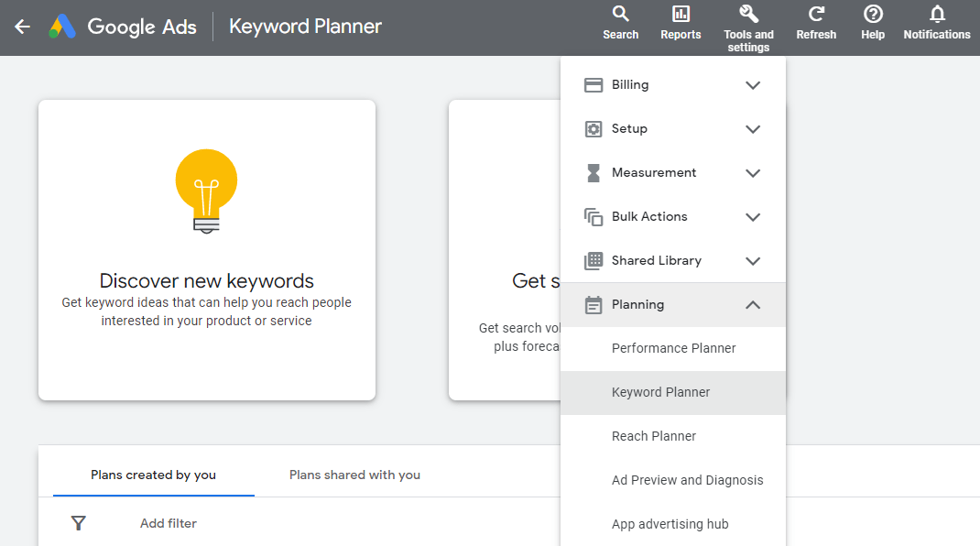
Task: Expand the Measurement section chevron
Action: [x=753, y=172]
